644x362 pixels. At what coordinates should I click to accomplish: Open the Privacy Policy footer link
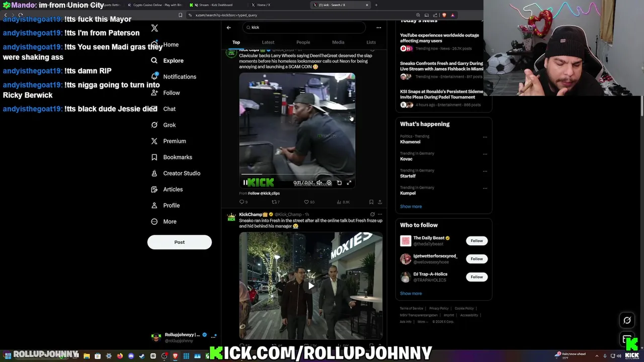click(x=439, y=309)
